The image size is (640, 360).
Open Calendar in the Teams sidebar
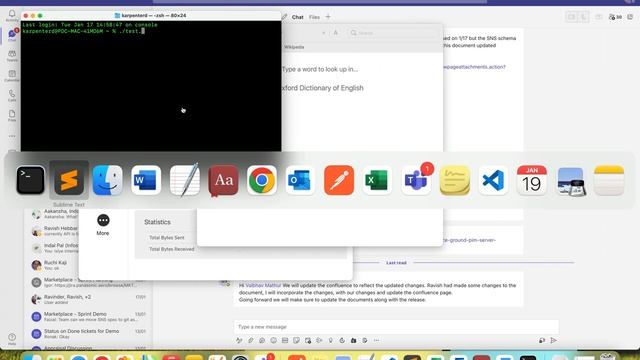[x=12, y=76]
